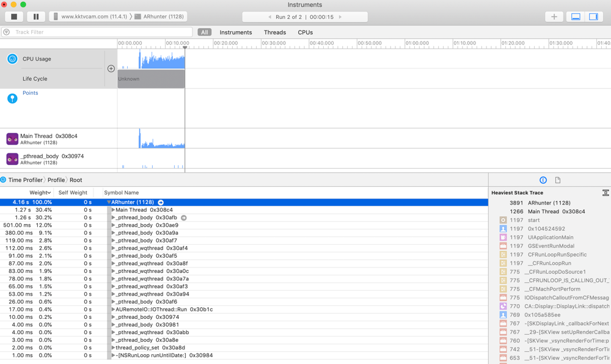Expand the _pthread_body 0x30afb row
Image resolution: width=611 pixels, height=364 pixels.
pos(114,217)
